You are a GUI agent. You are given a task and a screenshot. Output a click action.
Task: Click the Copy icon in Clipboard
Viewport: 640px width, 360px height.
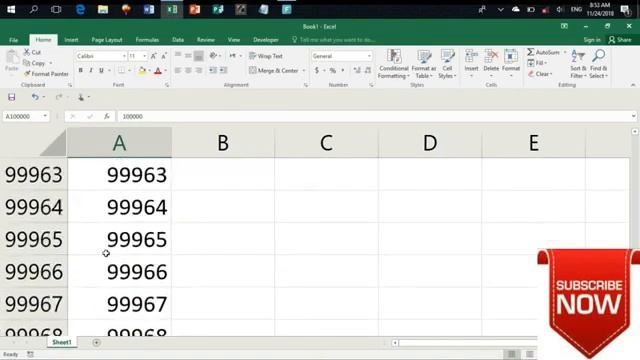[27, 63]
